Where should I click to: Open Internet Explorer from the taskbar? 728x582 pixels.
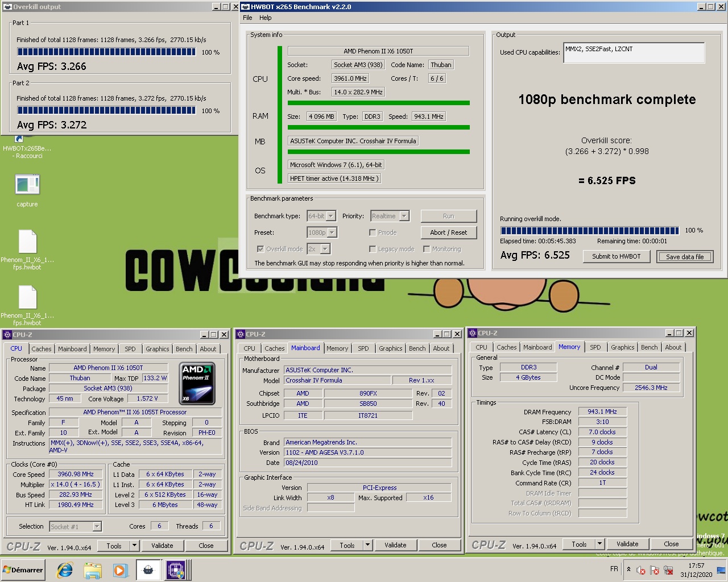(64, 570)
